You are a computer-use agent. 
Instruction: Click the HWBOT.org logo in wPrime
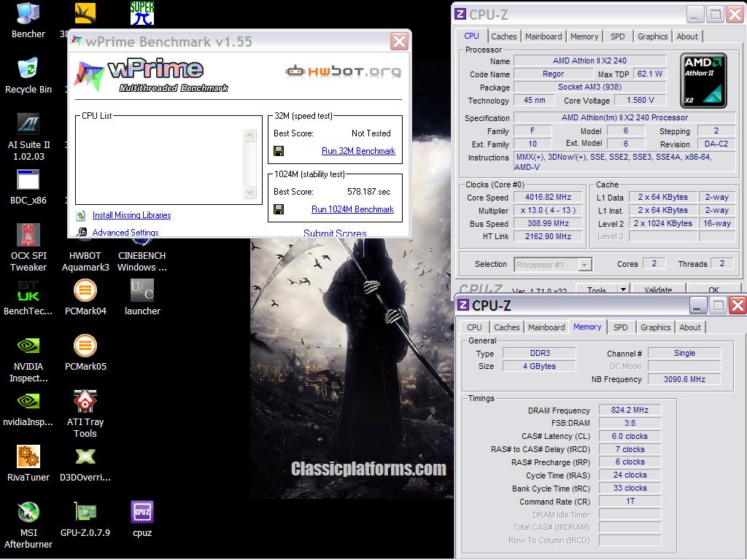[x=343, y=71]
